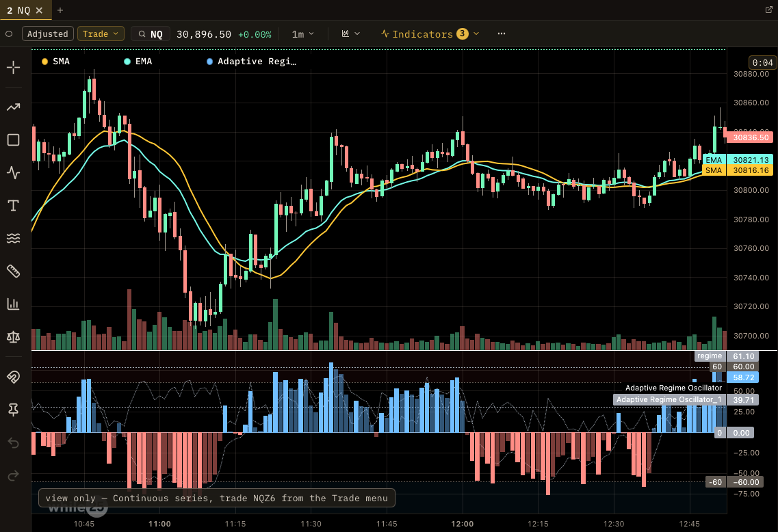This screenshot has width=778, height=532.
Task: Select the text annotation tool
Action: click(x=14, y=205)
